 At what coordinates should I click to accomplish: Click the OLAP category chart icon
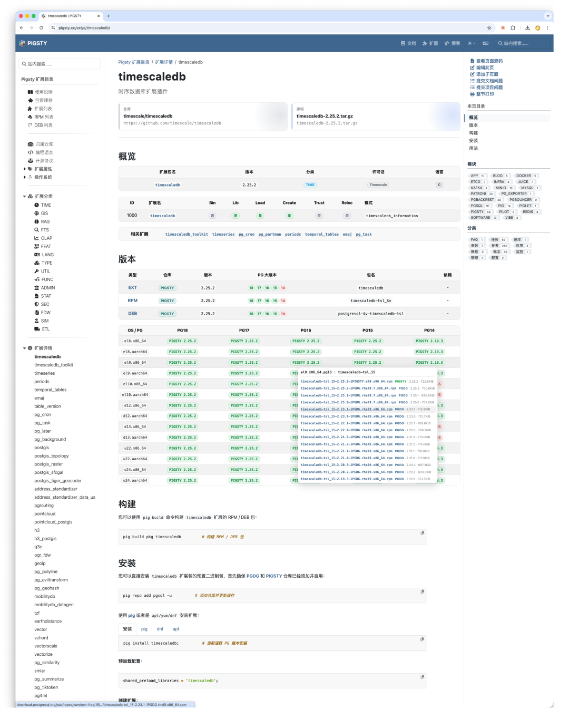point(37,238)
